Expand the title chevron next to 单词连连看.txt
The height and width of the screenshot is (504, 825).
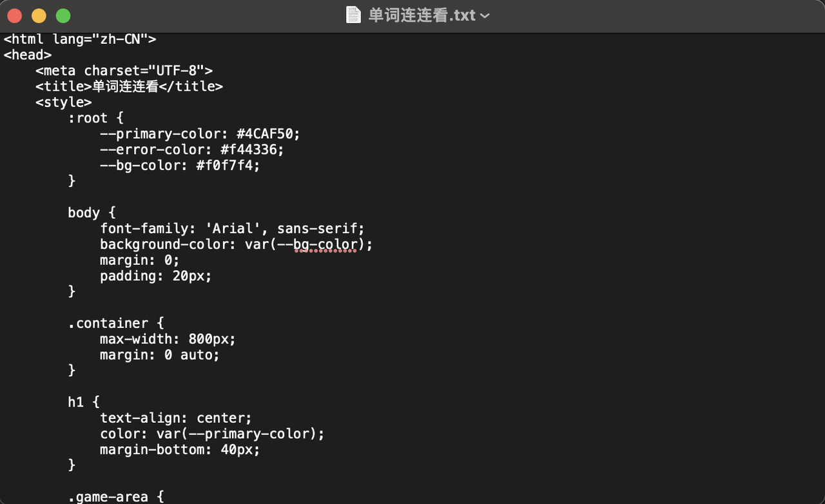[485, 16]
